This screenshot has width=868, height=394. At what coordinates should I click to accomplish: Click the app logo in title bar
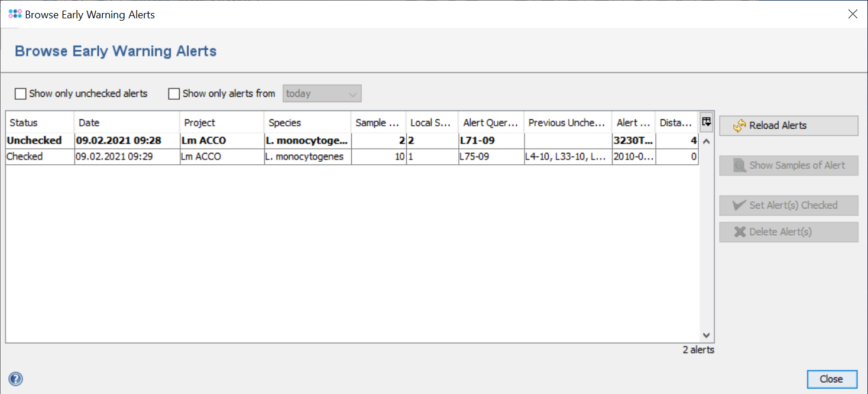coord(15,14)
